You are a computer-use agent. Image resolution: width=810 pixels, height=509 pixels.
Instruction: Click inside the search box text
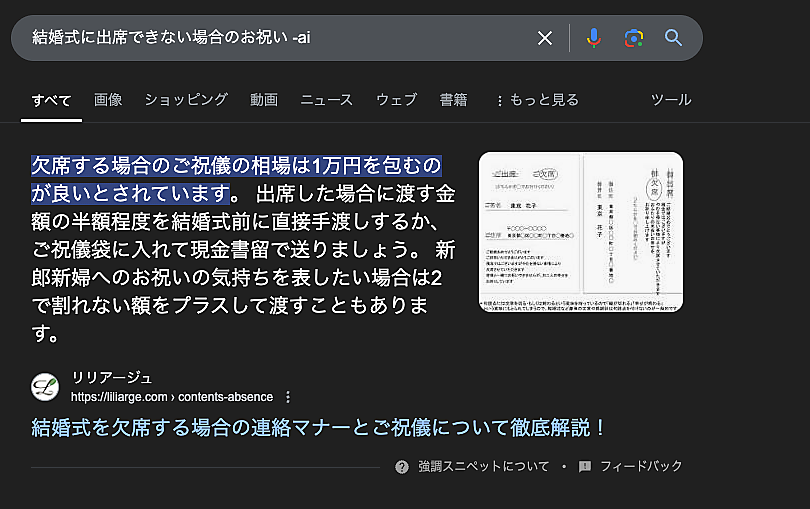171,37
